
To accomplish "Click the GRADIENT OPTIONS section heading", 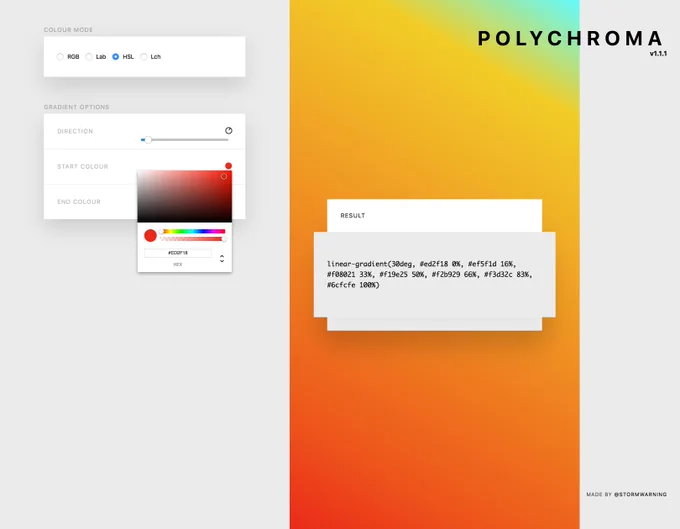I will point(76,107).
